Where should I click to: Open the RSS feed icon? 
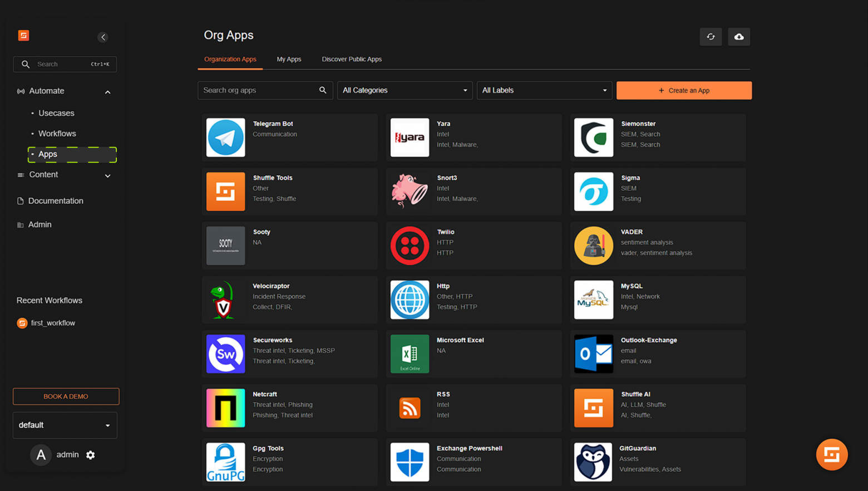pos(410,407)
